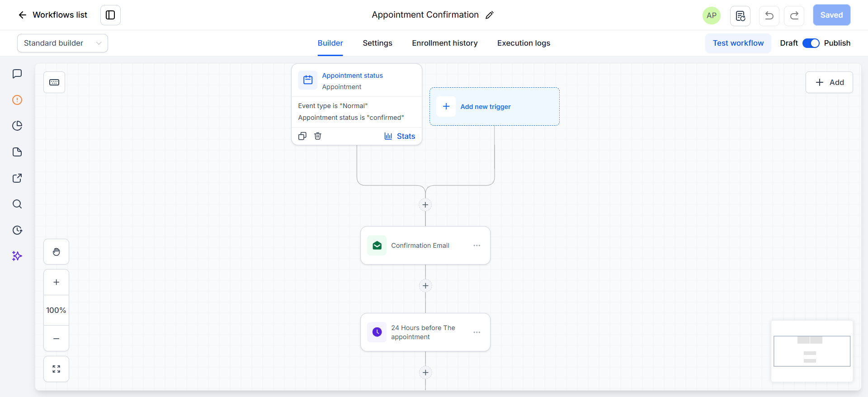Open the sticky note sidebar icon
868x397 pixels.
(17, 152)
